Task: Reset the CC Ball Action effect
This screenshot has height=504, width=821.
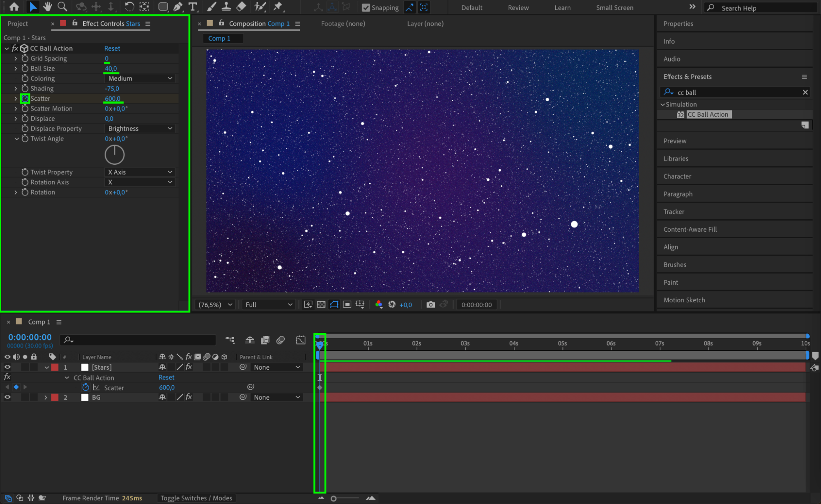Action: tap(112, 48)
